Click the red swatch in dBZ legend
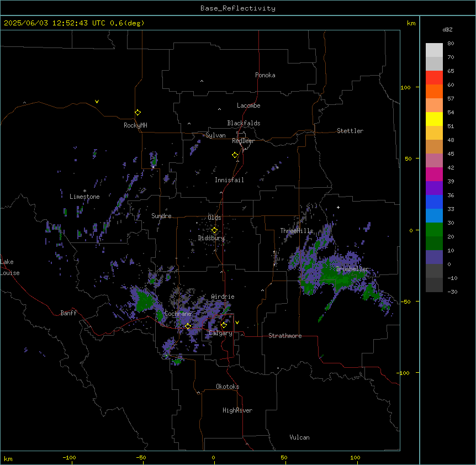 click(x=434, y=78)
